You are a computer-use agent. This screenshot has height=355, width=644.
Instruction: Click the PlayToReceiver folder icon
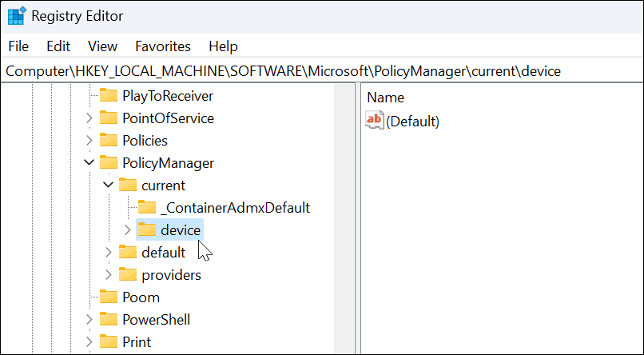(x=109, y=96)
